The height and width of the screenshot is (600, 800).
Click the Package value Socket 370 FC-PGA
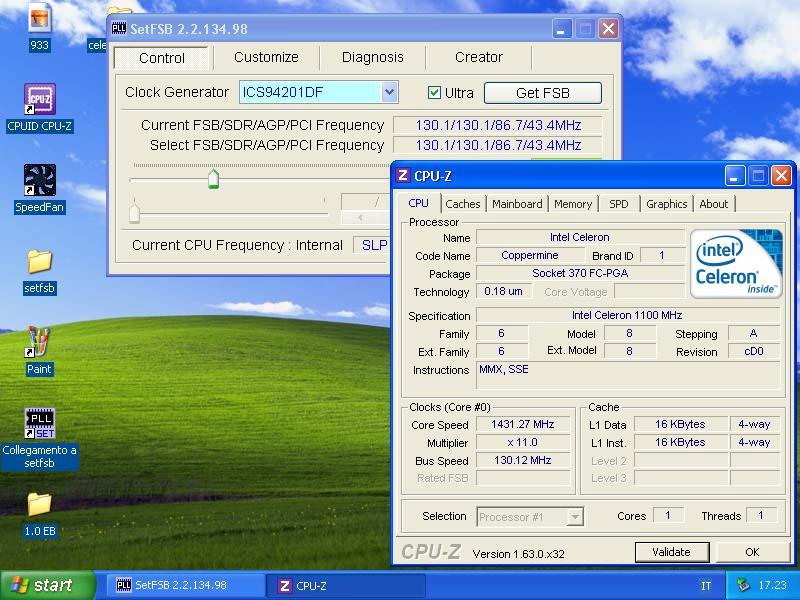coord(580,273)
